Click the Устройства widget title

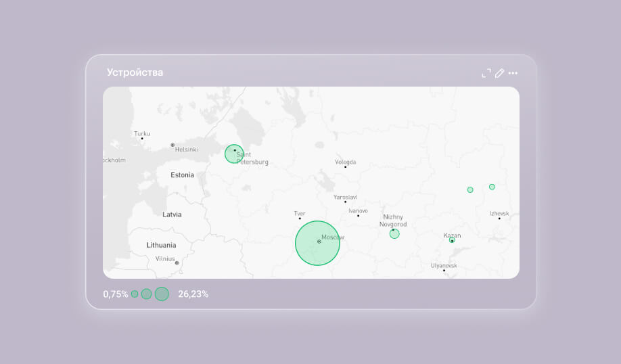(x=135, y=72)
